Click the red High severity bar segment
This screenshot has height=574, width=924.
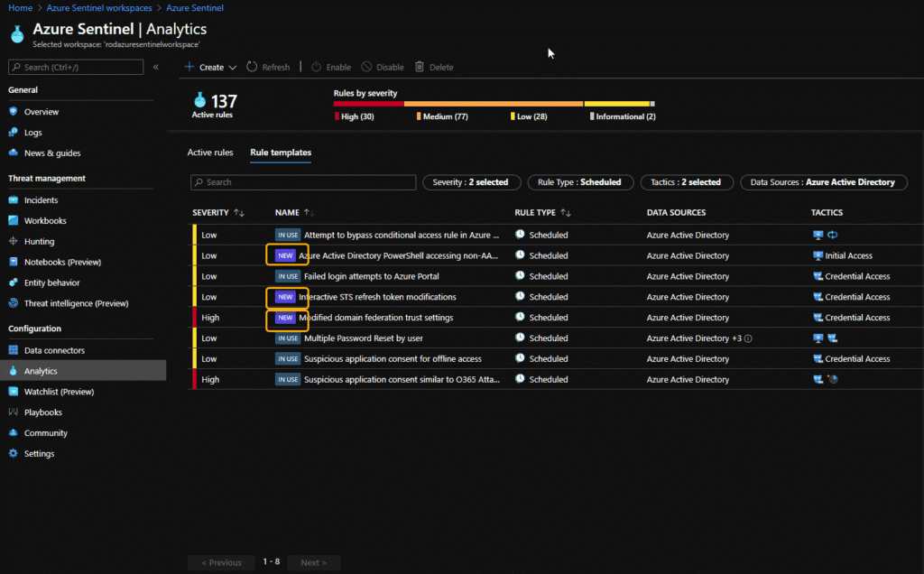tap(368, 104)
